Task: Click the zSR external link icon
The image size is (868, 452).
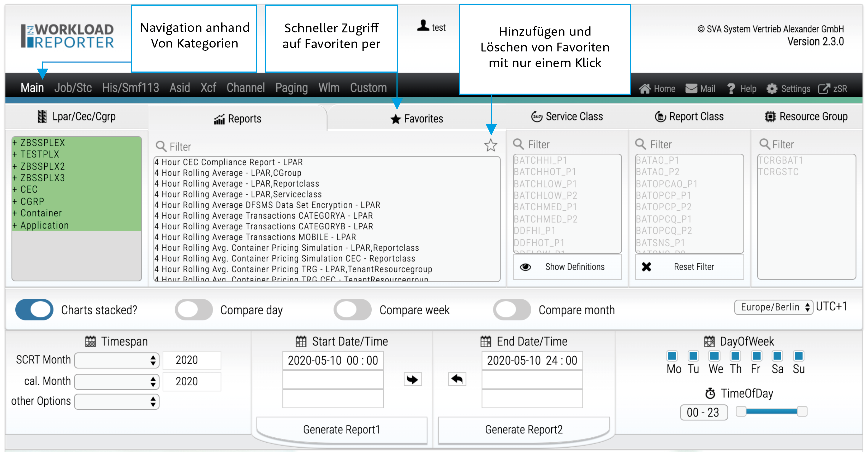Action: 824,89
